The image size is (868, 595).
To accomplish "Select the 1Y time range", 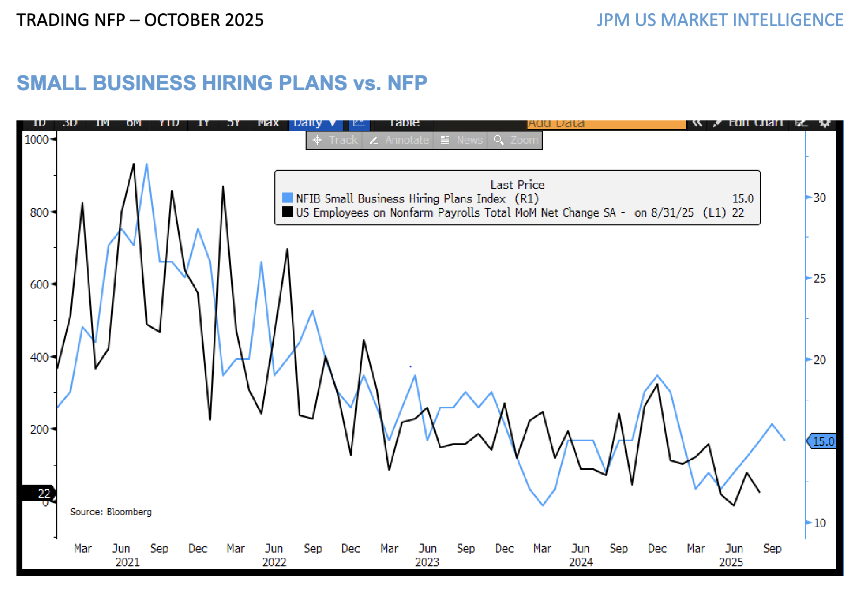I will click(203, 124).
